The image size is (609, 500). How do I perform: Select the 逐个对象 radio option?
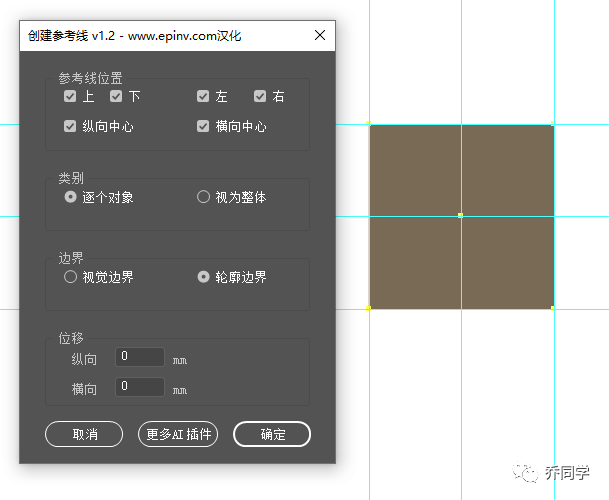click(x=70, y=197)
